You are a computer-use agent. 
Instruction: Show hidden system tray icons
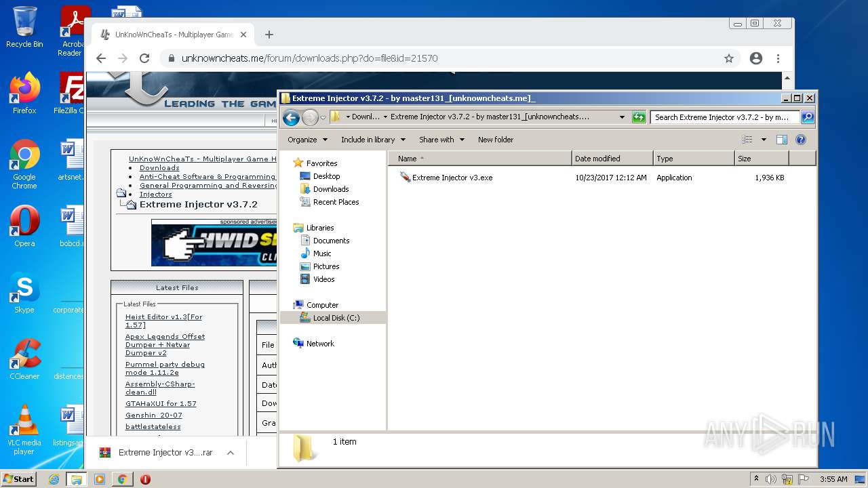click(x=756, y=479)
